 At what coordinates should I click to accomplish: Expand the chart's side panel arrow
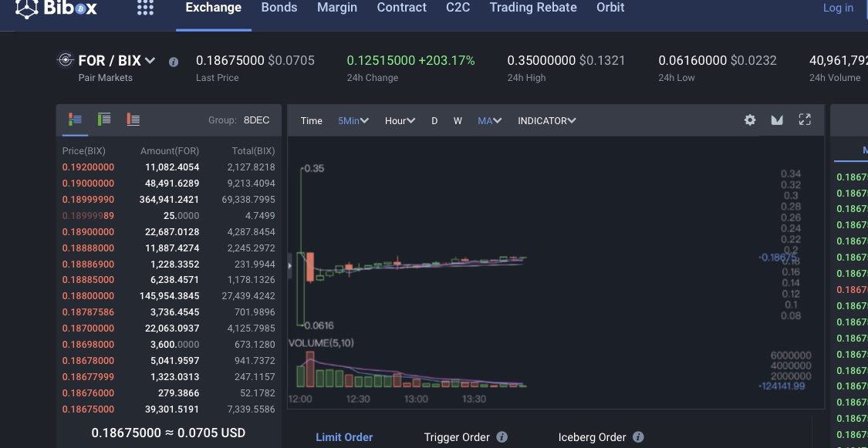[289, 266]
